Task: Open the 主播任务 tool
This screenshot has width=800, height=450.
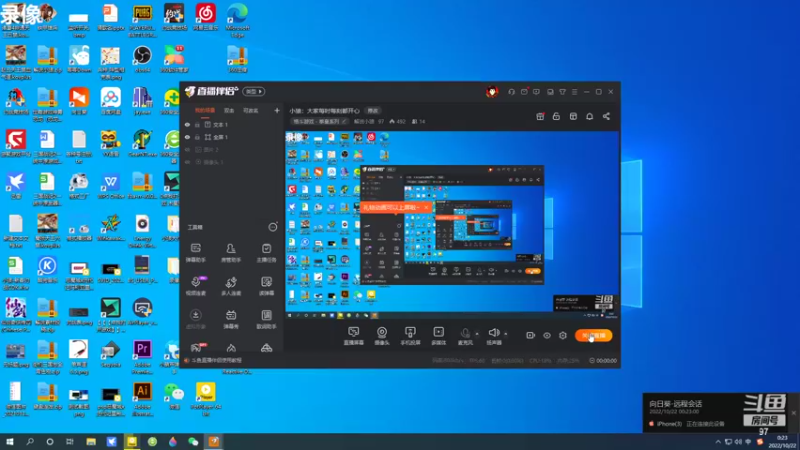Action: coord(266,253)
